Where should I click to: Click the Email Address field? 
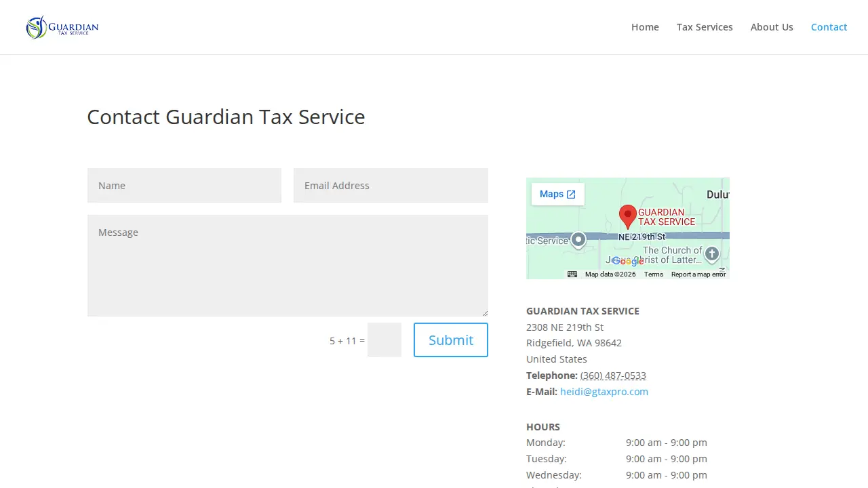click(x=391, y=185)
